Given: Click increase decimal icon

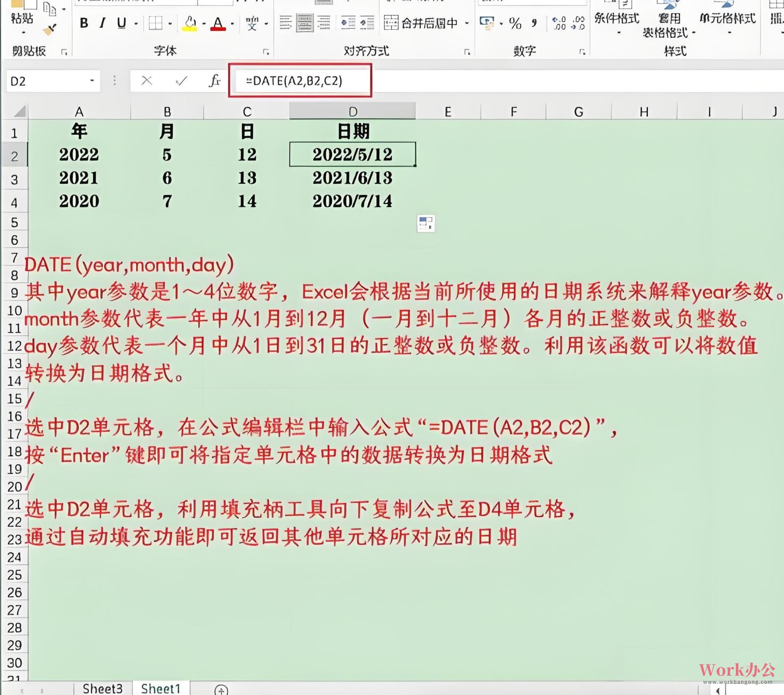Looking at the screenshot, I should pyautogui.click(x=559, y=23).
